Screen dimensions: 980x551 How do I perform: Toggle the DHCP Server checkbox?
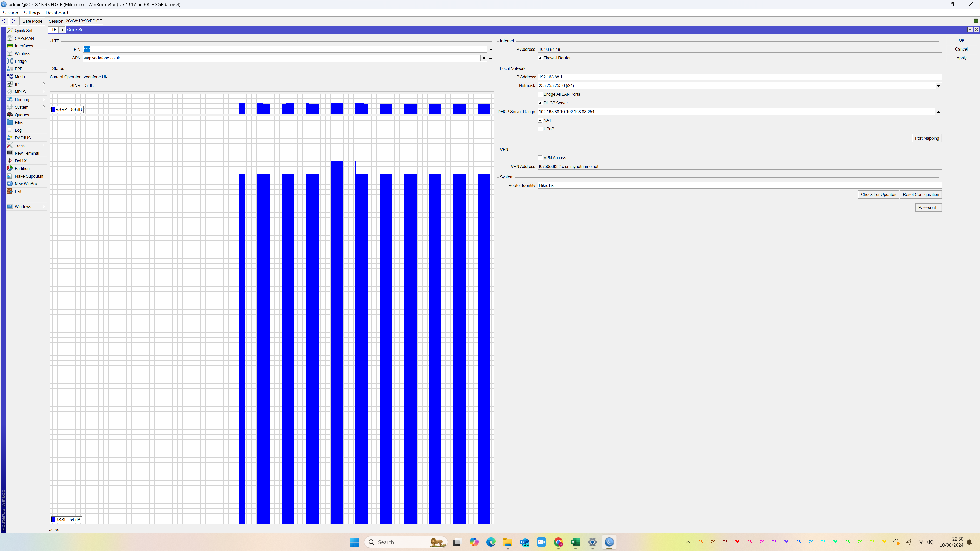pos(540,103)
